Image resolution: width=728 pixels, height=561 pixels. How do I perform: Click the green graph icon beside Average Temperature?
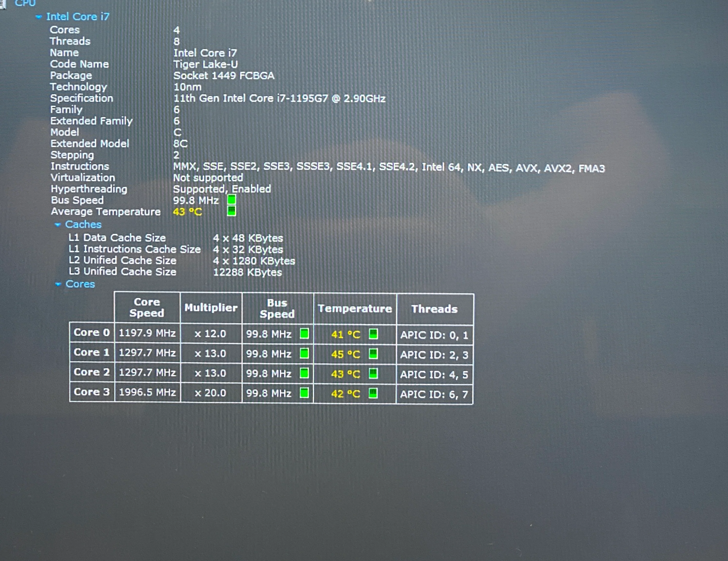coord(231,211)
